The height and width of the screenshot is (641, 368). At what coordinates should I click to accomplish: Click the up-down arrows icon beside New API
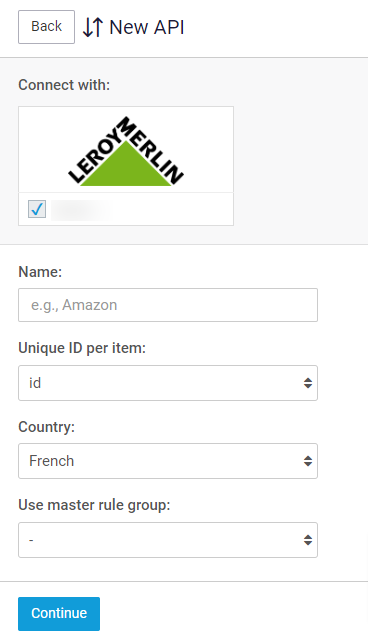[x=93, y=27]
